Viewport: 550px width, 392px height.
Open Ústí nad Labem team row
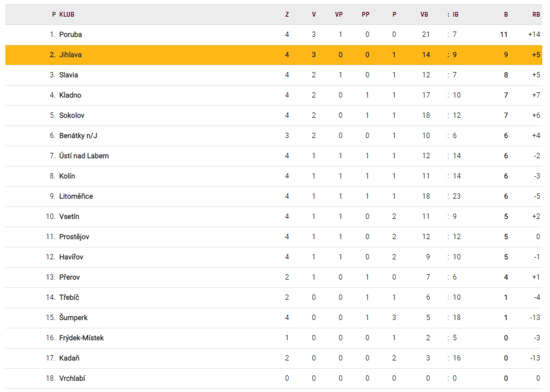(274, 156)
